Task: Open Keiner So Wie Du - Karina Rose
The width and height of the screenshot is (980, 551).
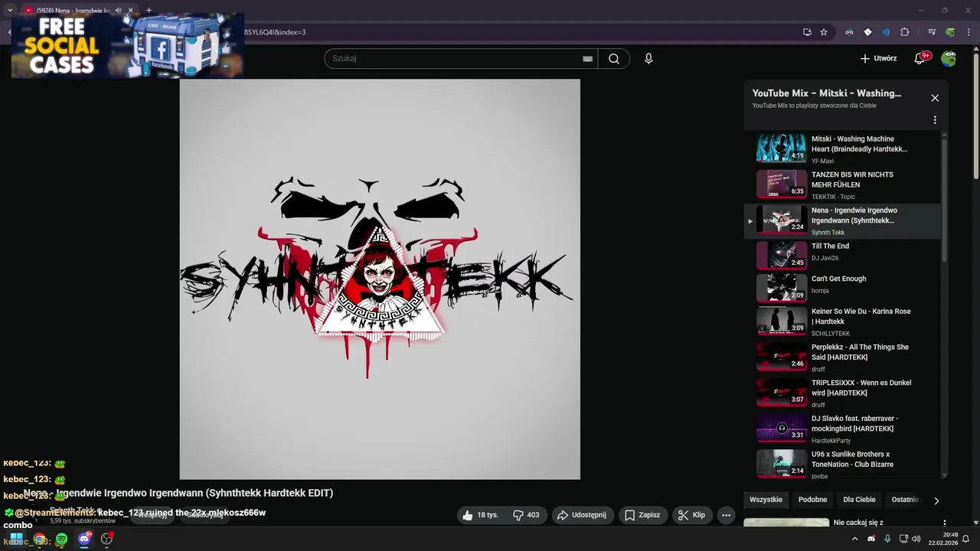Action: click(842, 322)
